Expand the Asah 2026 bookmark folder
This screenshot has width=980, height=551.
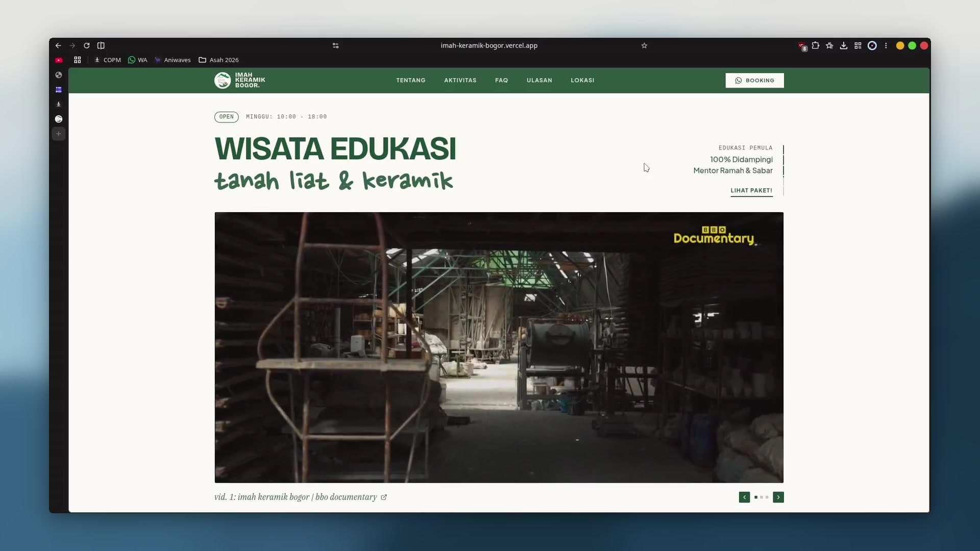[x=218, y=60]
